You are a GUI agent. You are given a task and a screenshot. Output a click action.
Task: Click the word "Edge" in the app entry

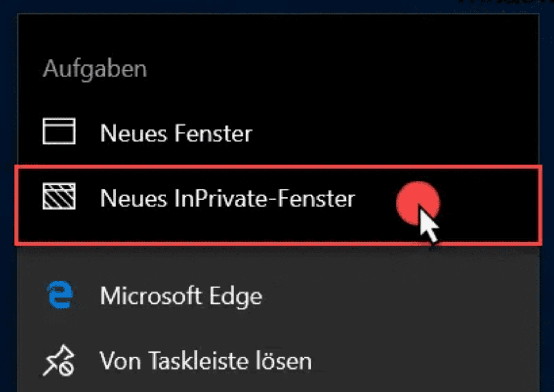click(x=235, y=296)
